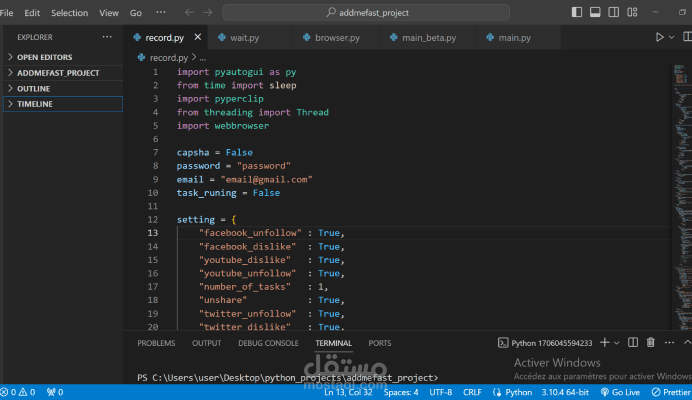Click the terminal prompt line
Screen dimensions: 692x400
click(287, 378)
